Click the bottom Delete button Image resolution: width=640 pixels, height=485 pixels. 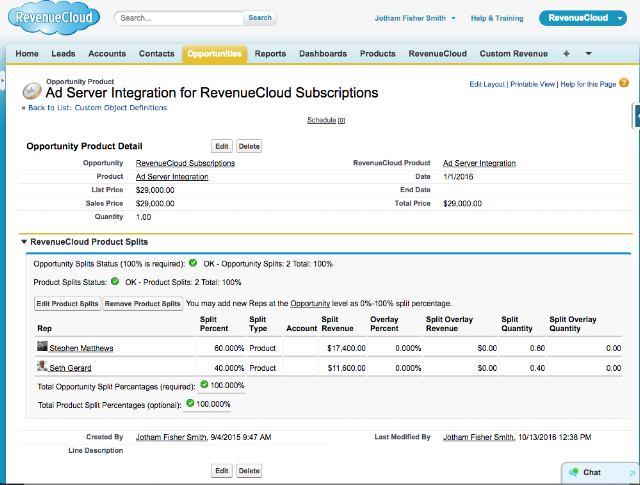[249, 471]
